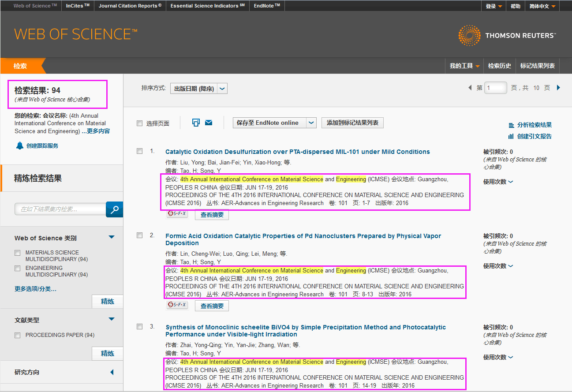The image size is (572, 392).
Task: Click the email results envelope icon
Action: (x=209, y=123)
